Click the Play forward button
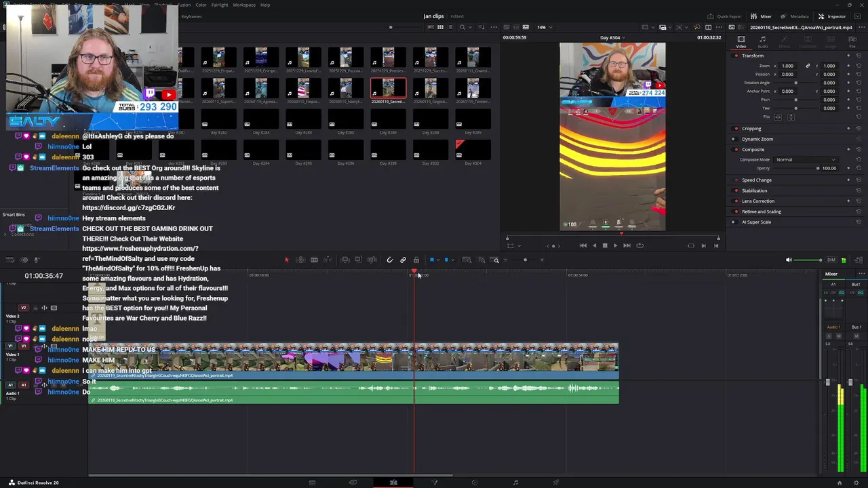The height and width of the screenshot is (488, 868). click(x=615, y=245)
